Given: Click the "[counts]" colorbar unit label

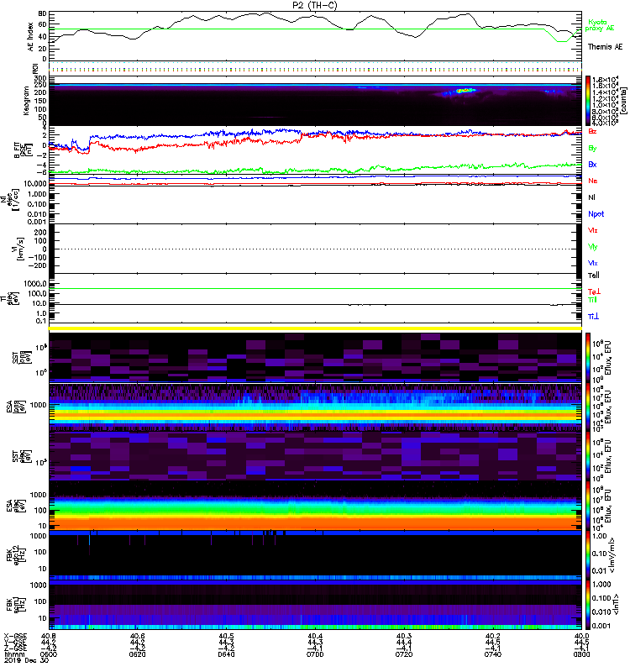Looking at the screenshot, I should (x=623, y=100).
